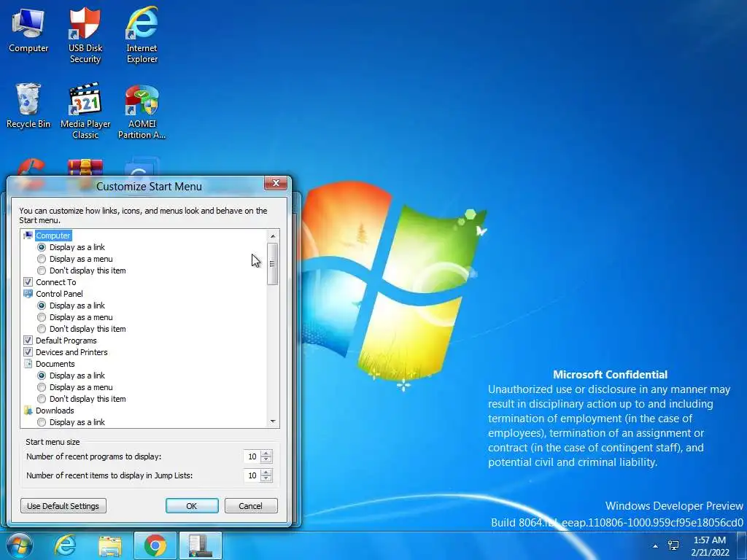The height and width of the screenshot is (560, 747).
Task: Choose Display as a link under Downloads
Action: 42,422
